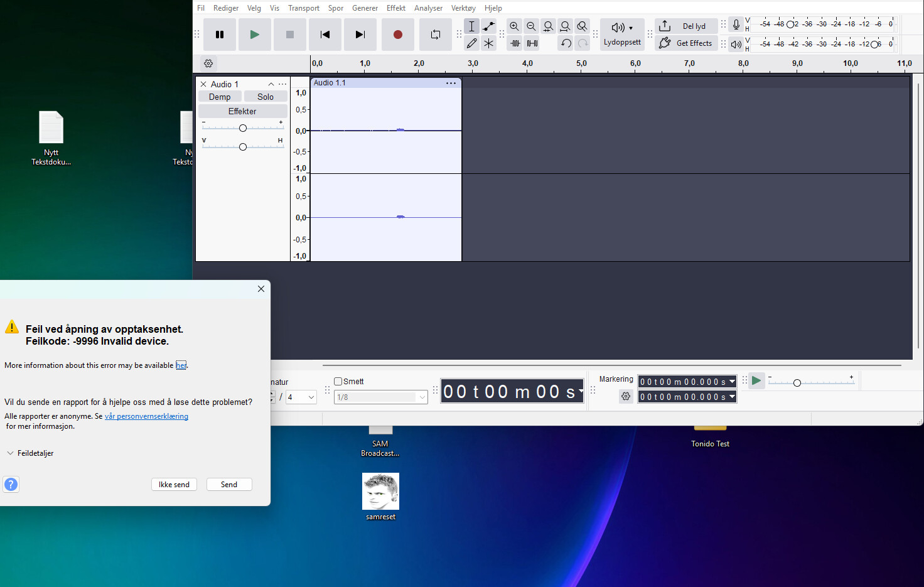Click the Undo arrow icon
This screenshot has height=587, width=924.
pos(566,43)
